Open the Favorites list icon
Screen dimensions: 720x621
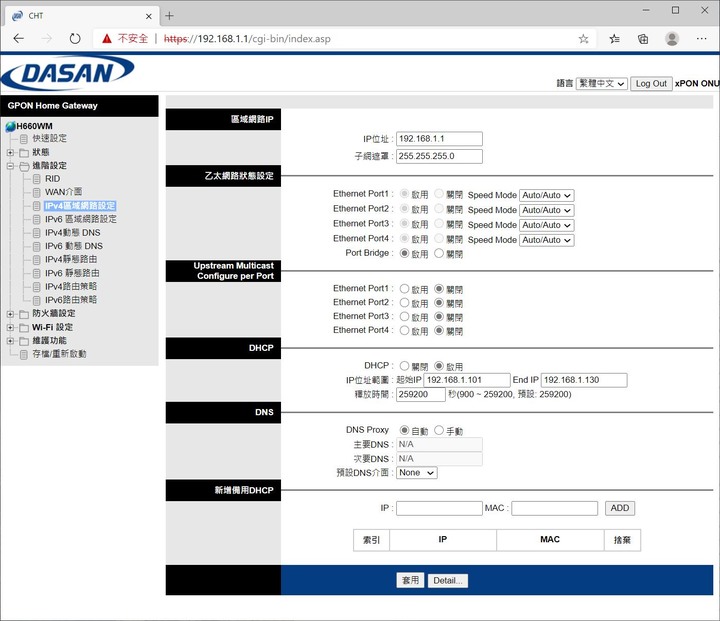pos(614,39)
